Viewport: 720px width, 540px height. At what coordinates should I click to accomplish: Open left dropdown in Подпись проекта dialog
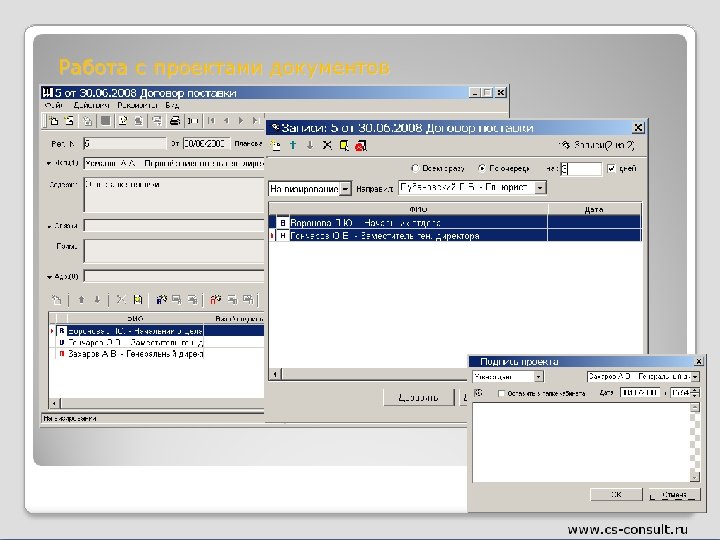(539, 377)
